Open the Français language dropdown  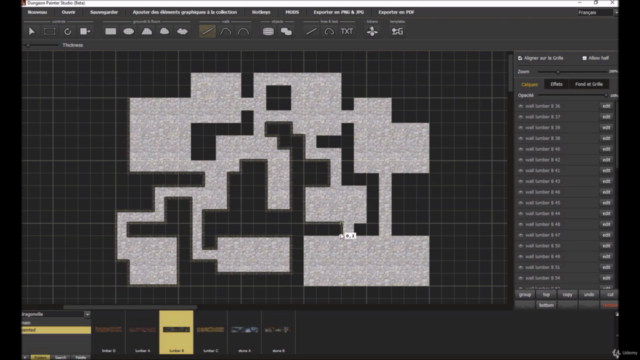coord(598,13)
